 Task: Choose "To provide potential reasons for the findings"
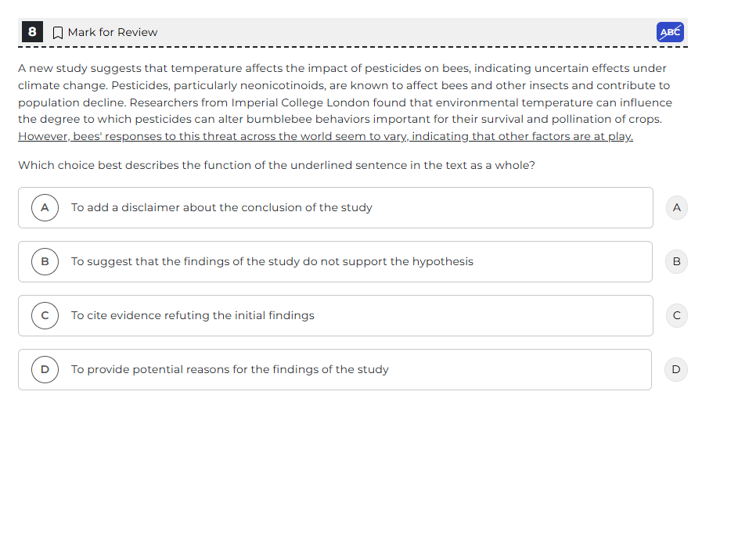(229, 369)
